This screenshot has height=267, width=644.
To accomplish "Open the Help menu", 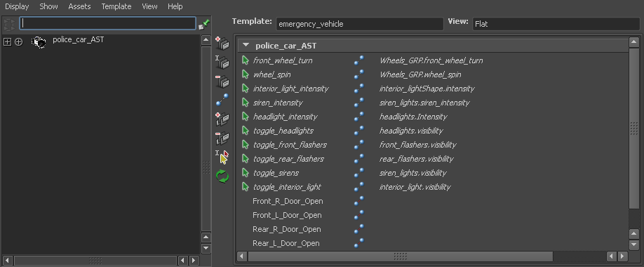I will pyautogui.click(x=175, y=6).
